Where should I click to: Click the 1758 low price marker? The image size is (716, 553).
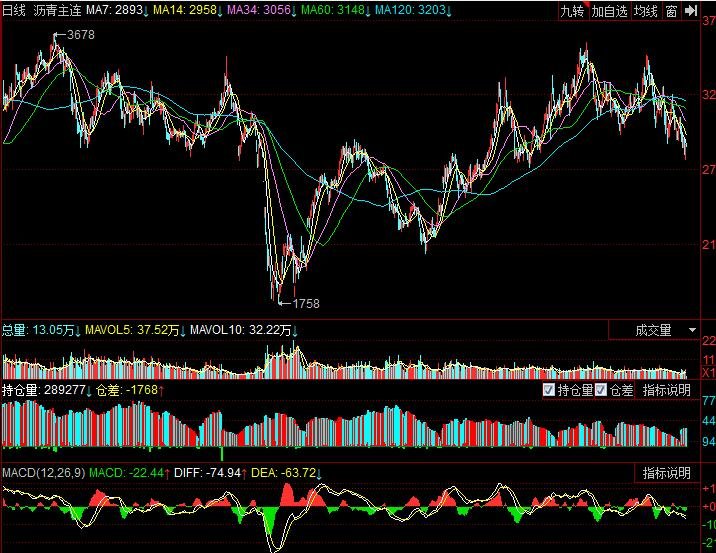click(305, 303)
